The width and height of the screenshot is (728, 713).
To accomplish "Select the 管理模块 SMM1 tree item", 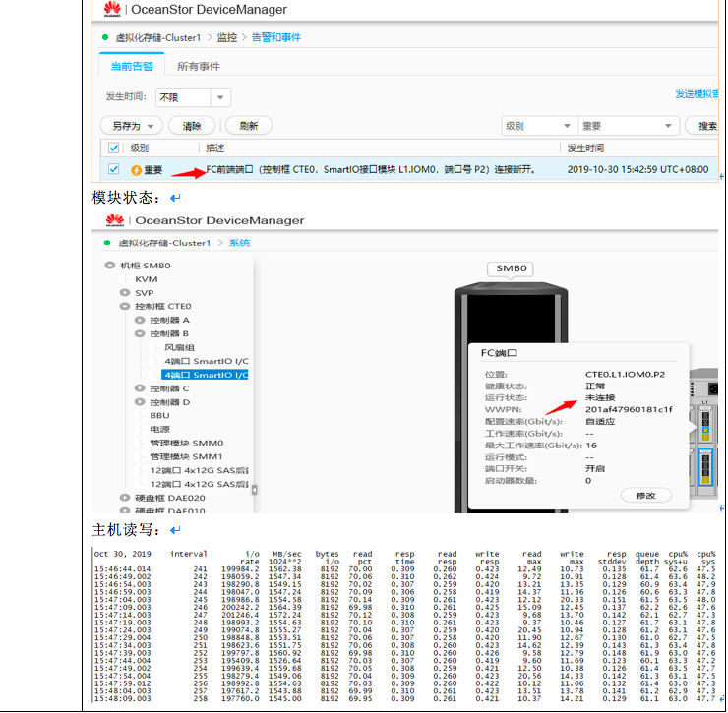I will tap(186, 456).
